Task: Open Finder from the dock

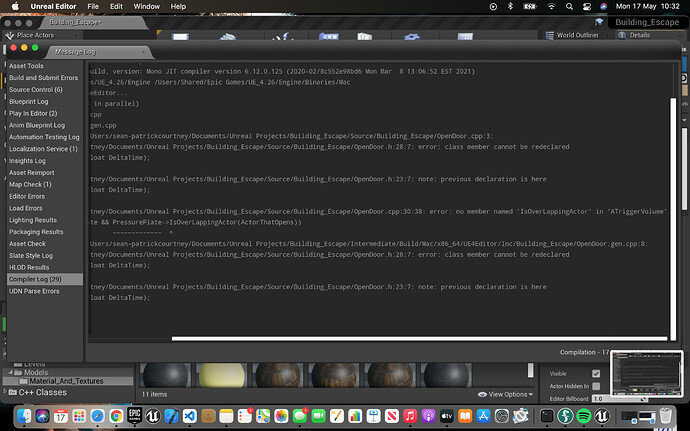Action: point(24,416)
